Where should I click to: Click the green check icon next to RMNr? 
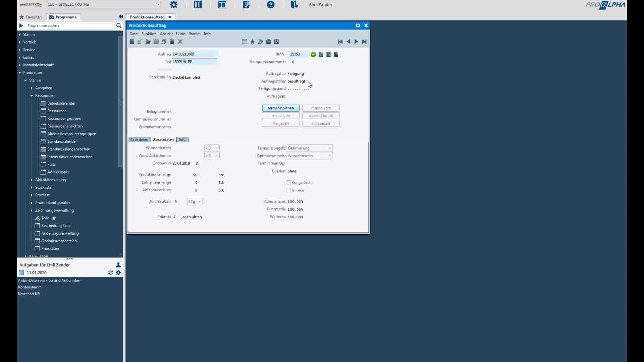[x=313, y=54]
